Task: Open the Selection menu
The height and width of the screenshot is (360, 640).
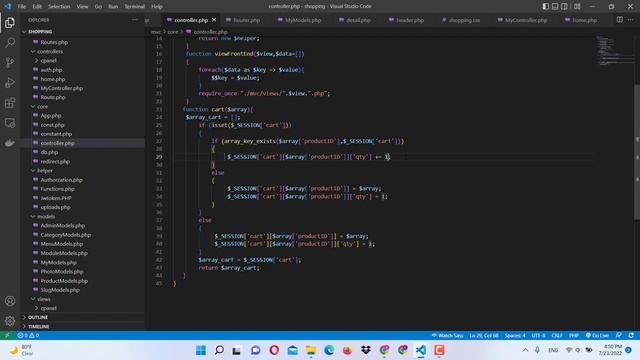Action: click(x=59, y=7)
